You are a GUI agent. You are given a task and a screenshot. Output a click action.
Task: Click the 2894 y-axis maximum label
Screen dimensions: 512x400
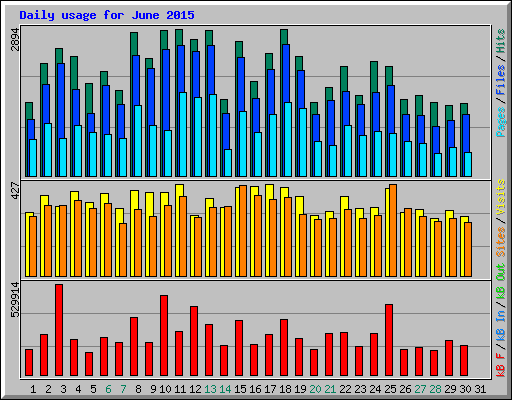(15, 40)
